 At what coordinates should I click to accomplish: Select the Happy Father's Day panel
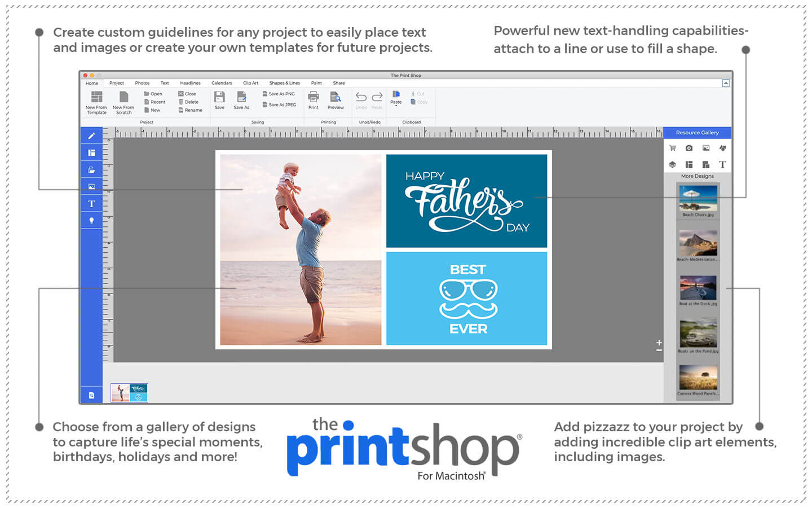point(466,201)
